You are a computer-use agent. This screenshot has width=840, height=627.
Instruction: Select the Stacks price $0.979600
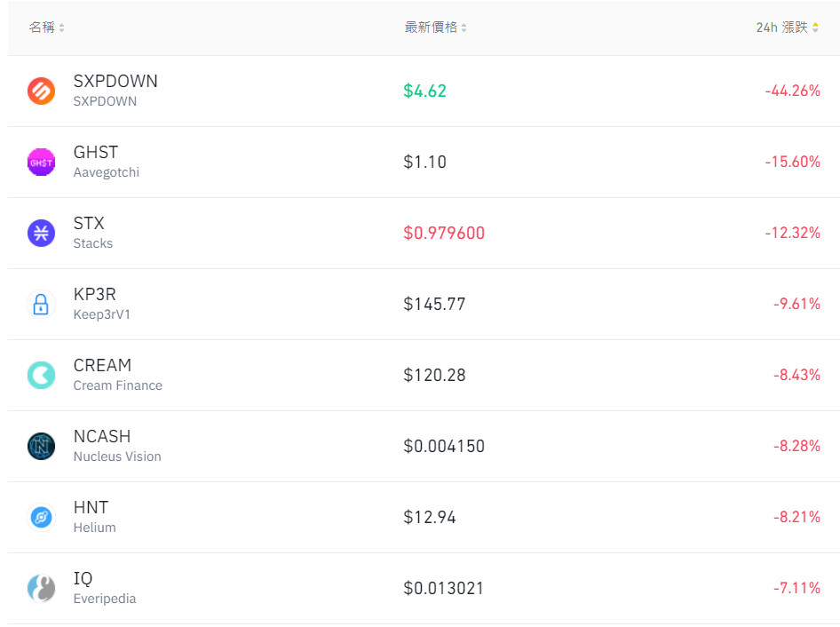click(x=444, y=233)
